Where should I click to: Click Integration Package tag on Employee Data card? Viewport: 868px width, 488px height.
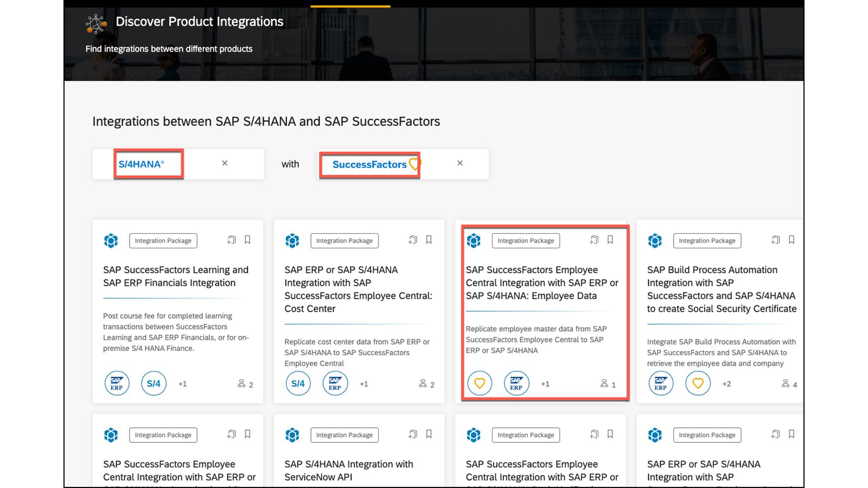click(526, 241)
